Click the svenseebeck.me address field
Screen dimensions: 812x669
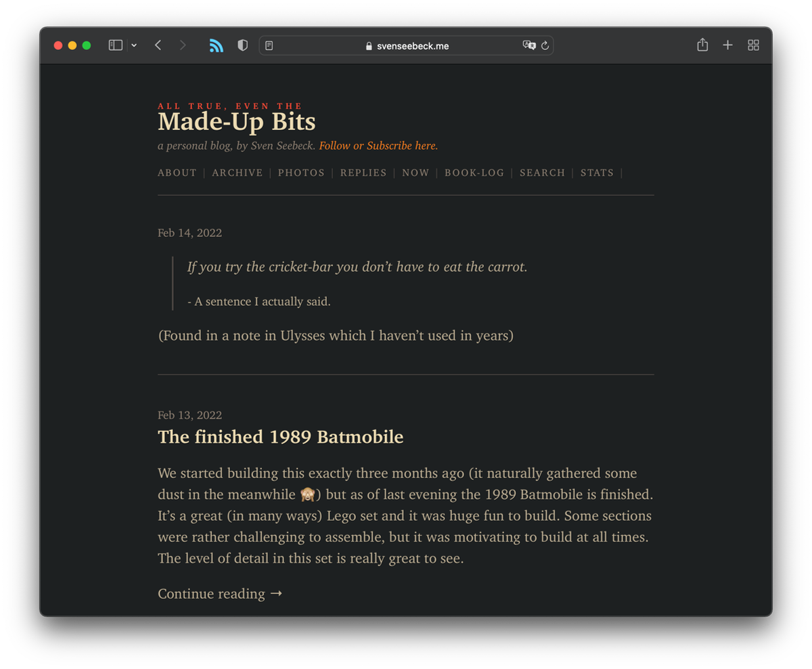pyautogui.click(x=406, y=46)
